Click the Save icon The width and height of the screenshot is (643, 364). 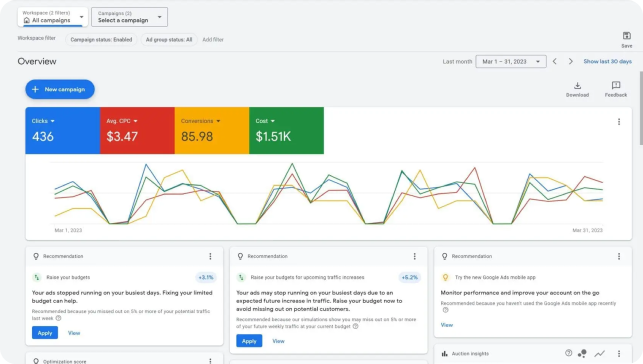[x=627, y=36]
